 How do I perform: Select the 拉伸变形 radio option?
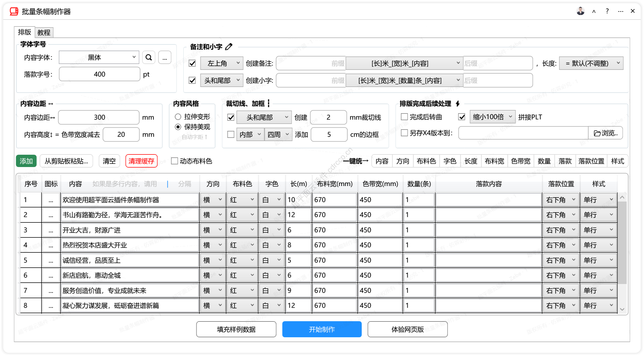(178, 117)
